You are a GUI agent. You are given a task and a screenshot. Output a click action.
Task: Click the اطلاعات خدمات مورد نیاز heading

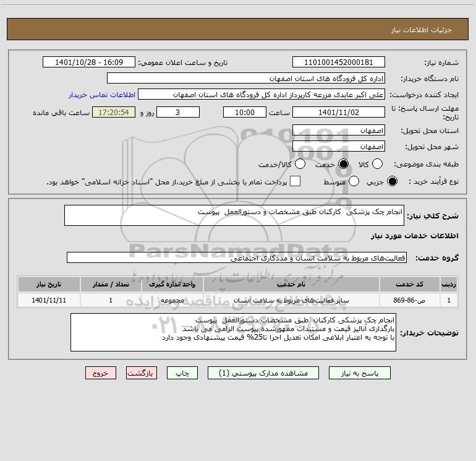(x=414, y=236)
